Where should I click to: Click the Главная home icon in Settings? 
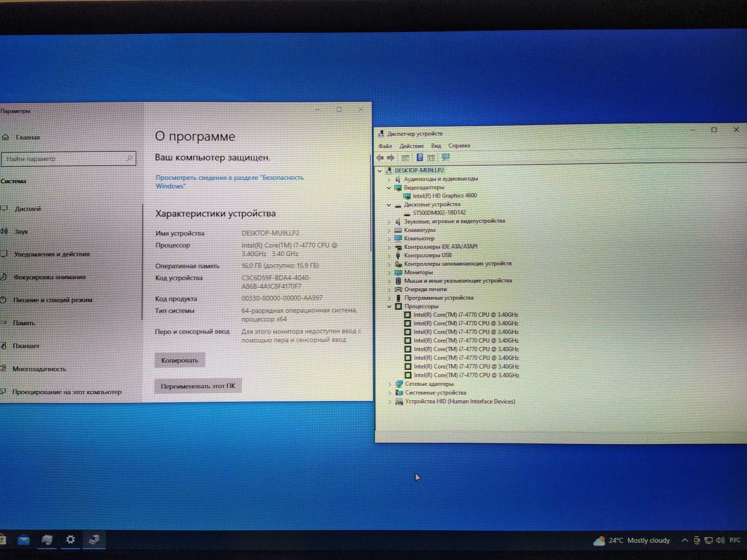coord(5,137)
